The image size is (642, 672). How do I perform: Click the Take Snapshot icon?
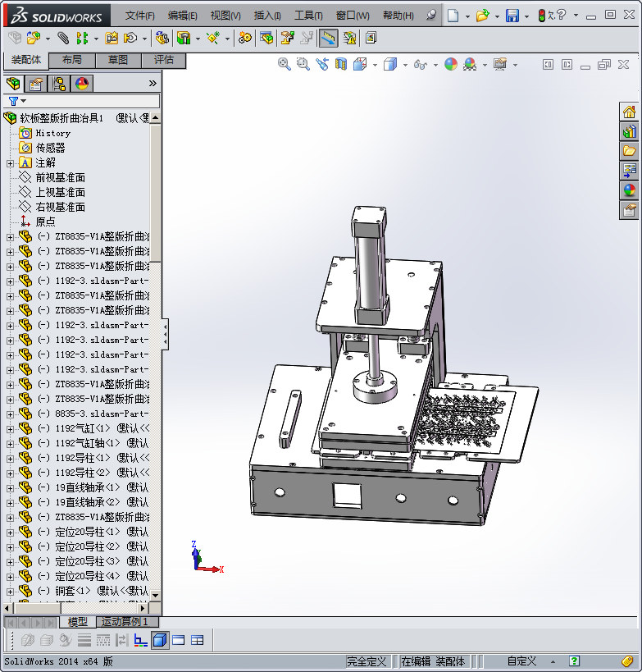[x=371, y=38]
